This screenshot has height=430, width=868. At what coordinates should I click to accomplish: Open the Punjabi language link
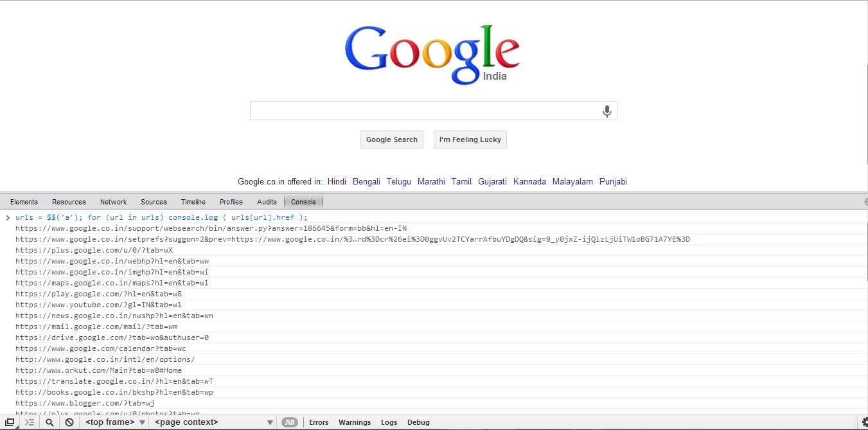[613, 182]
